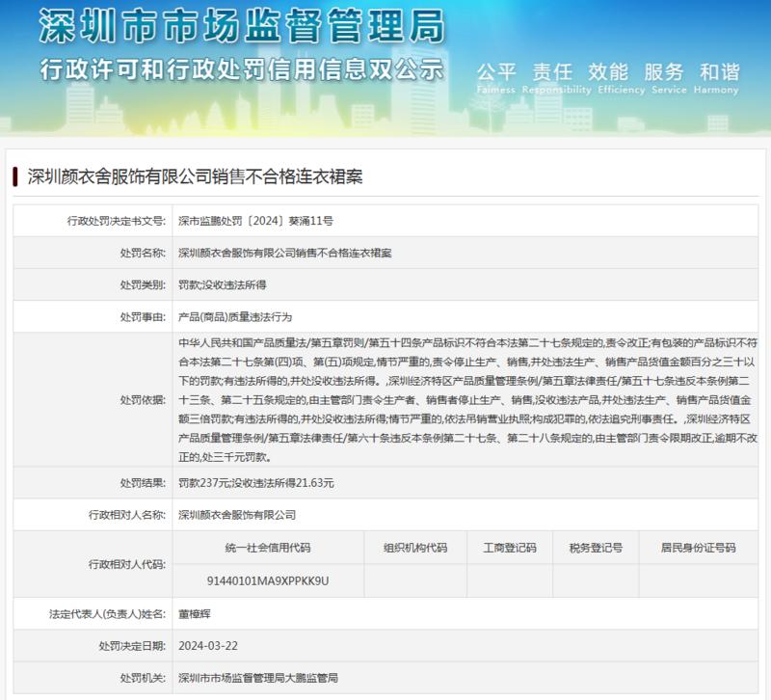The height and width of the screenshot is (700, 771).
Task: Click the company name in the 行政相对人名称 row
Action: coord(237,515)
